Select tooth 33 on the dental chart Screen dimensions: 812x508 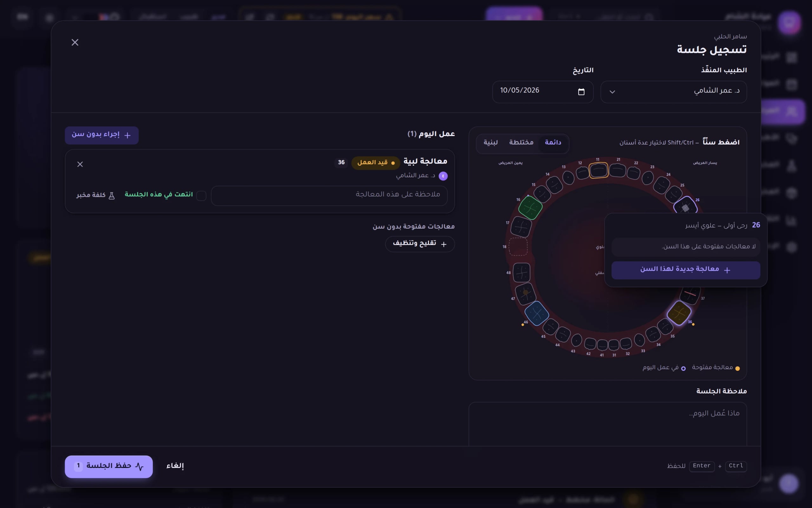coord(639,340)
